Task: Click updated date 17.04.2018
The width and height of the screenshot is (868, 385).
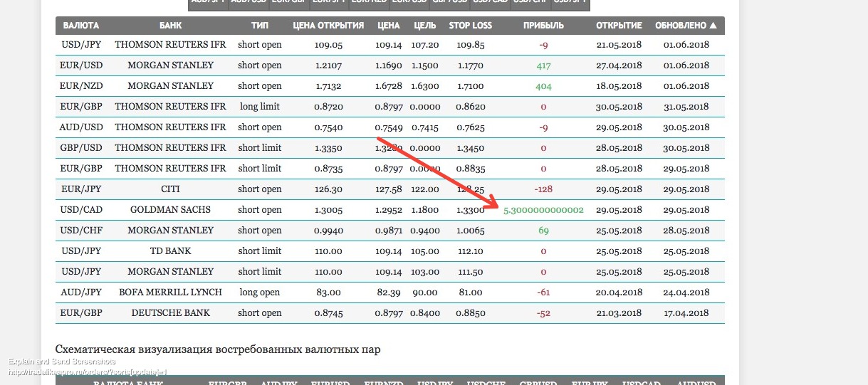Action: (686, 313)
